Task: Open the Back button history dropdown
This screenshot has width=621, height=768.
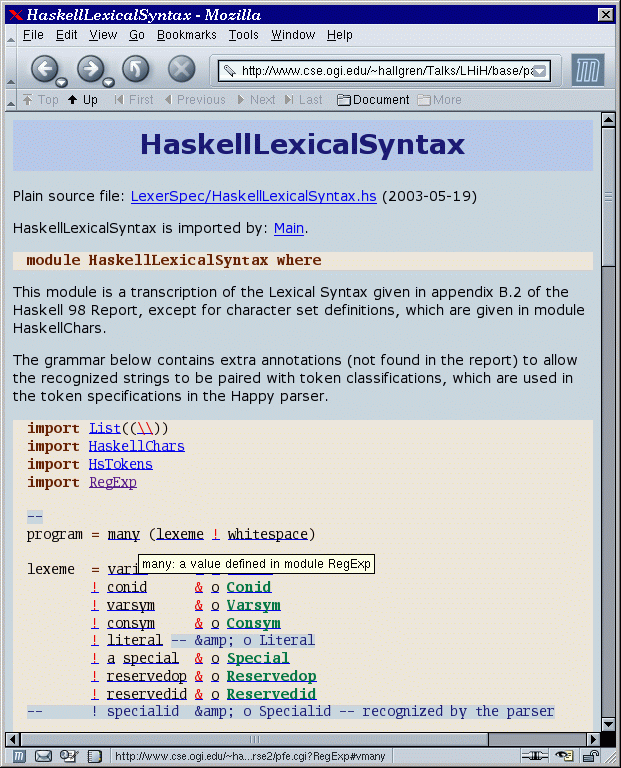Action: (61, 83)
